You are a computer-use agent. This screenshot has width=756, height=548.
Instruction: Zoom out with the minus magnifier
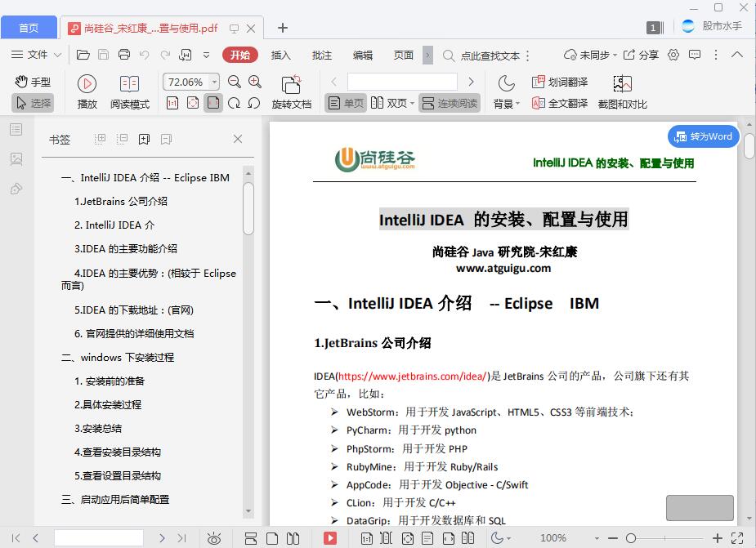click(235, 82)
